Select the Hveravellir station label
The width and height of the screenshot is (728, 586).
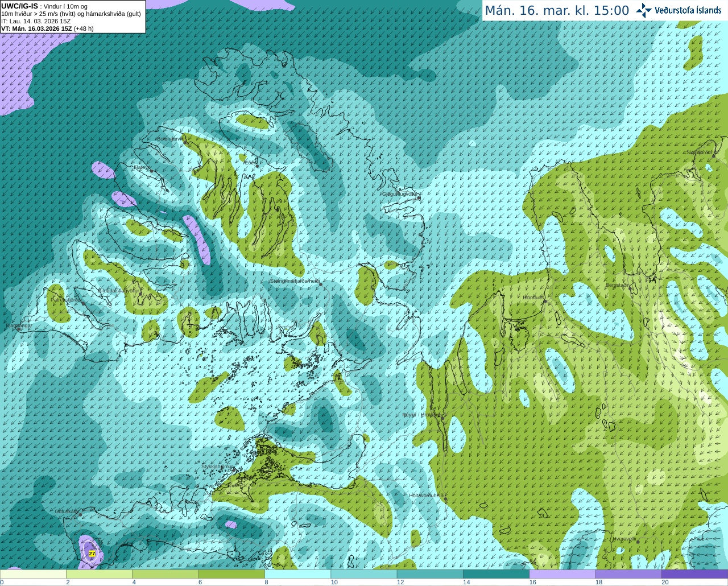pyautogui.click(x=624, y=538)
